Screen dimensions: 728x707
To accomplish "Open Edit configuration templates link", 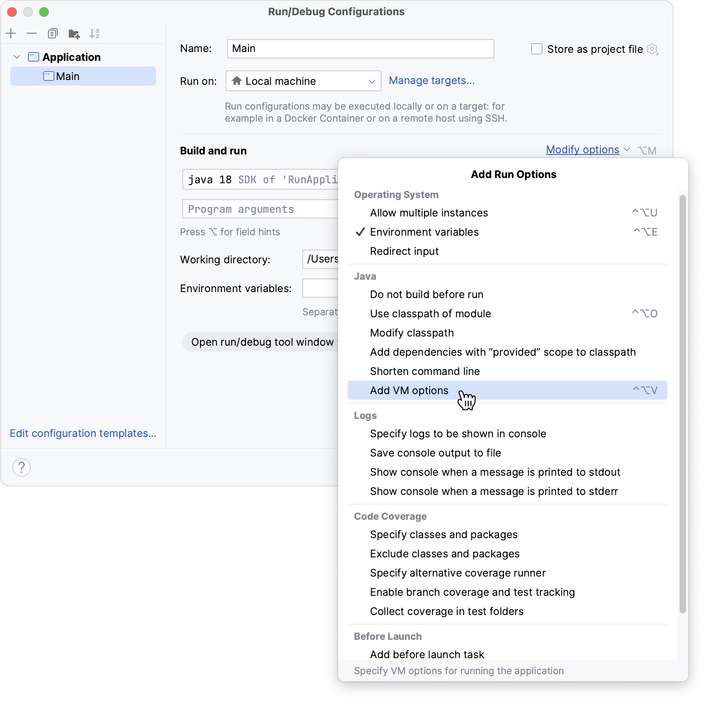I will (x=83, y=433).
